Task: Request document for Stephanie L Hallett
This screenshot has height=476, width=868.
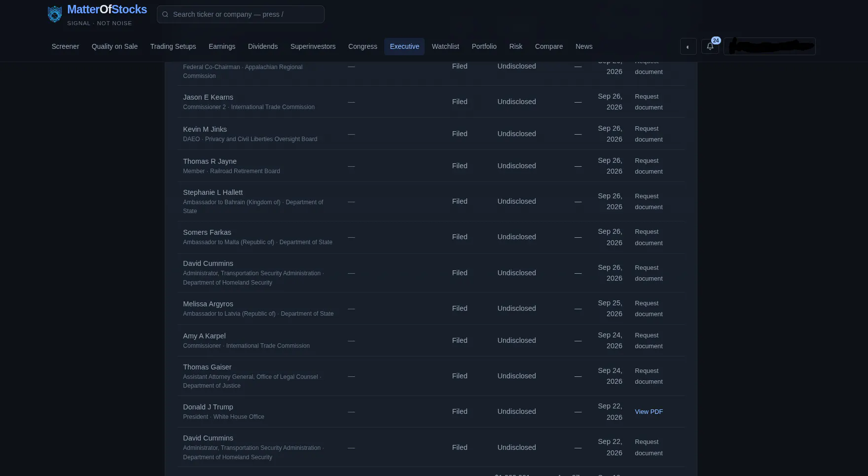Action: pos(649,202)
